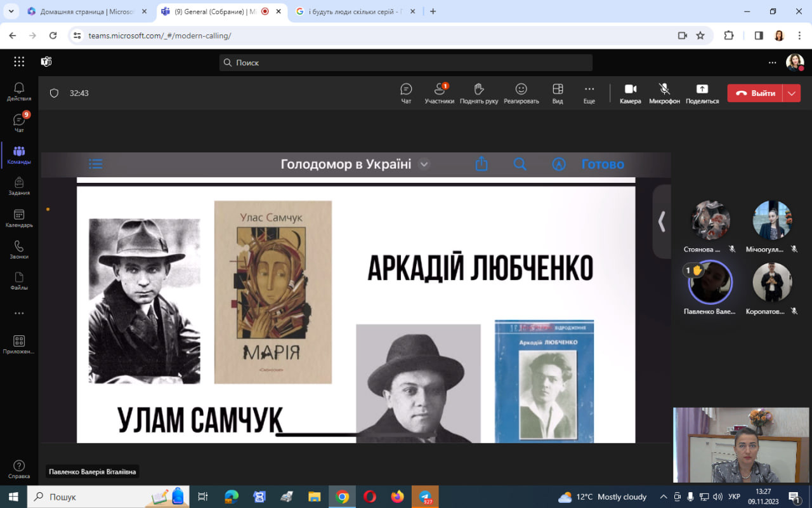Raise hand with Поднять руку
The height and width of the screenshot is (508, 812).
[479, 93]
